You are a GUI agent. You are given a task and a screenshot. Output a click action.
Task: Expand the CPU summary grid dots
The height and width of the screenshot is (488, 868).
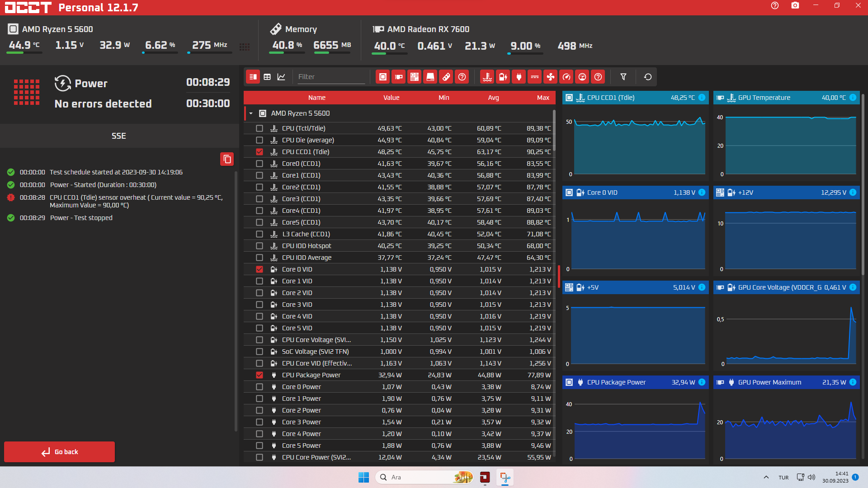pos(245,47)
